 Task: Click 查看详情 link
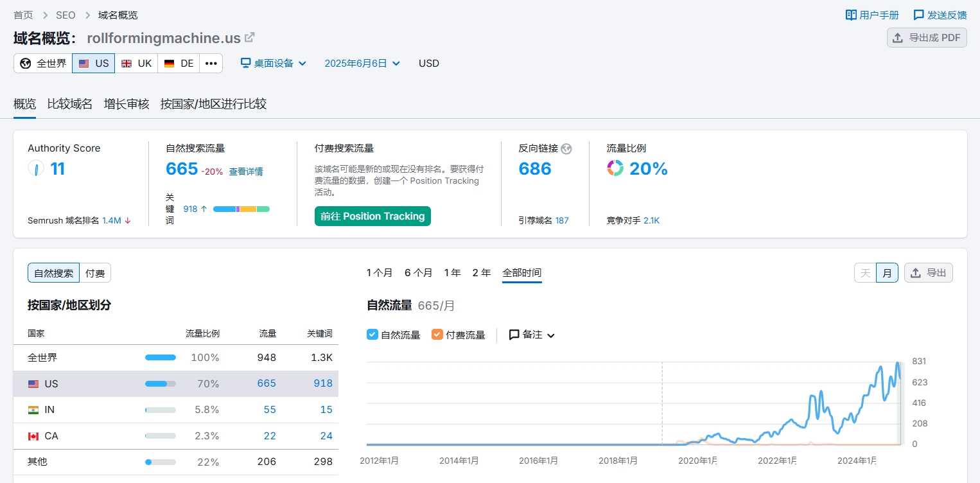coord(246,171)
